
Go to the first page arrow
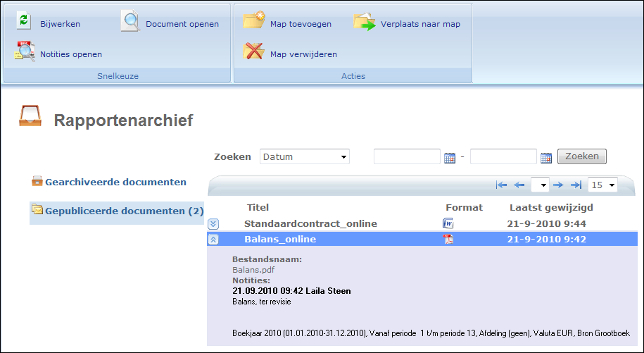coord(501,185)
